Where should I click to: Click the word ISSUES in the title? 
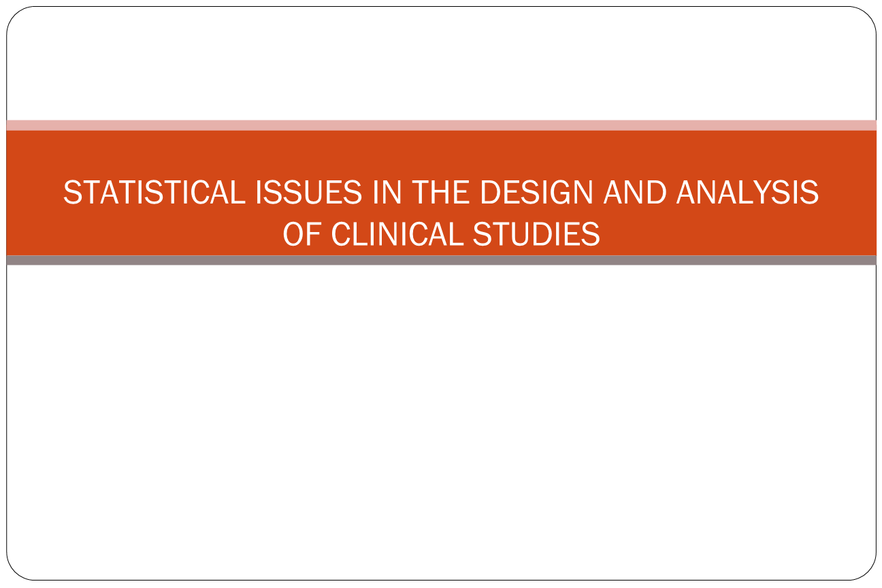[309, 193]
